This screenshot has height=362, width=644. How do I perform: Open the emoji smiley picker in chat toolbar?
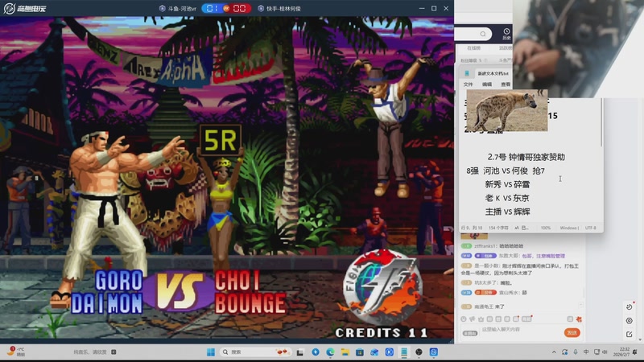464,319
